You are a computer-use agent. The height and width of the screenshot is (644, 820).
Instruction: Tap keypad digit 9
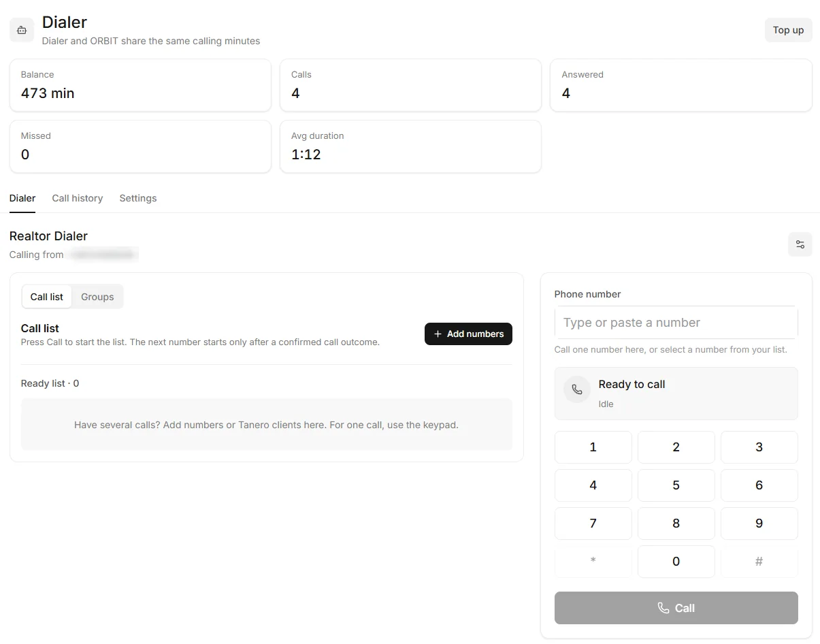click(759, 524)
